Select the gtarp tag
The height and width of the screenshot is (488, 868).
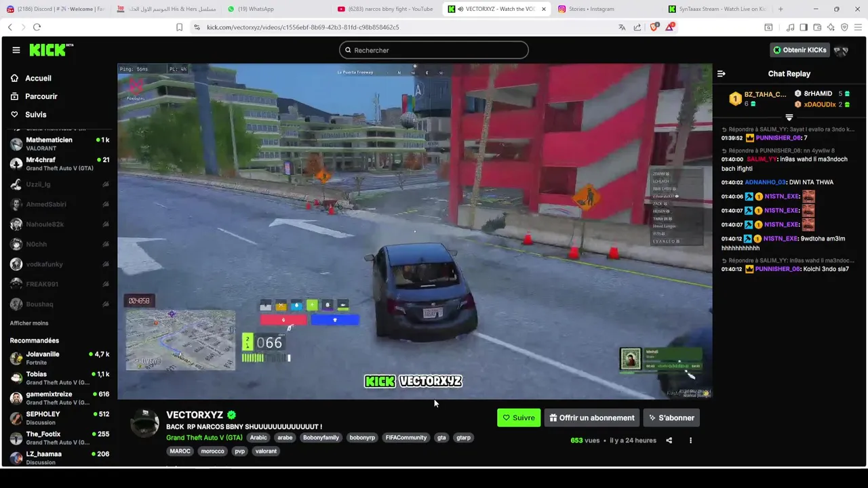pos(463,438)
